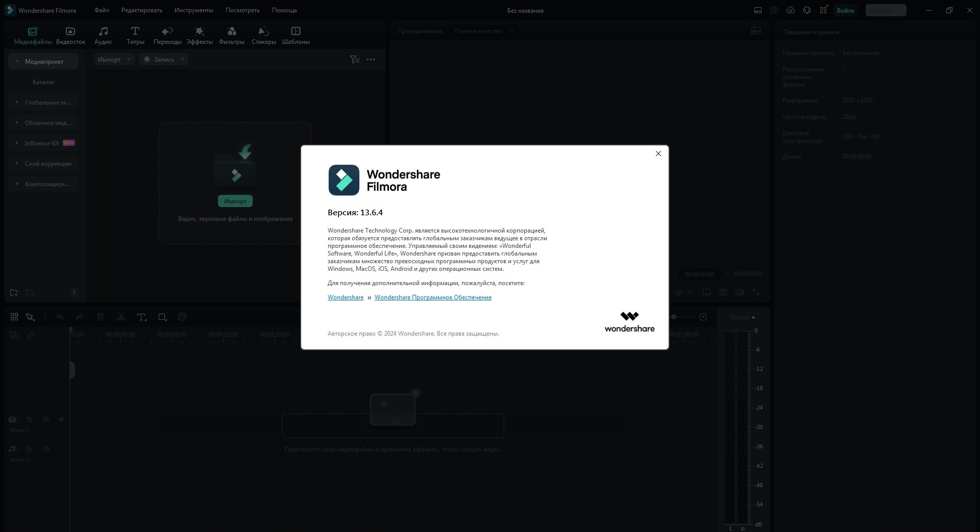Click the Wondershare Программное Обеспечение link
The height and width of the screenshot is (532, 980).
pyautogui.click(x=433, y=297)
